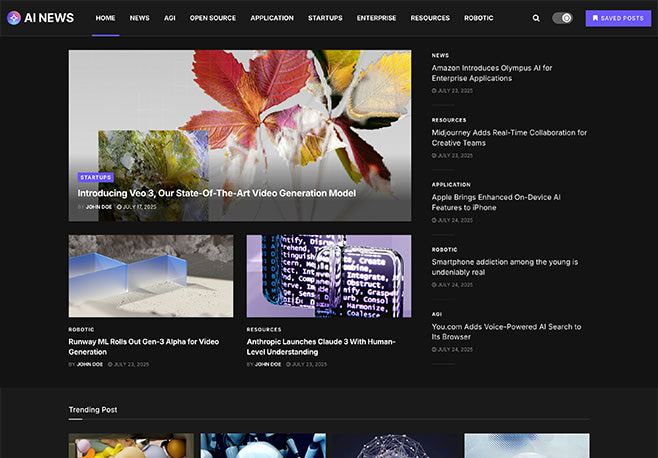Read Amazon Introduces Olympus AI article
Image resolution: width=658 pixels, height=458 pixels.
491,73
